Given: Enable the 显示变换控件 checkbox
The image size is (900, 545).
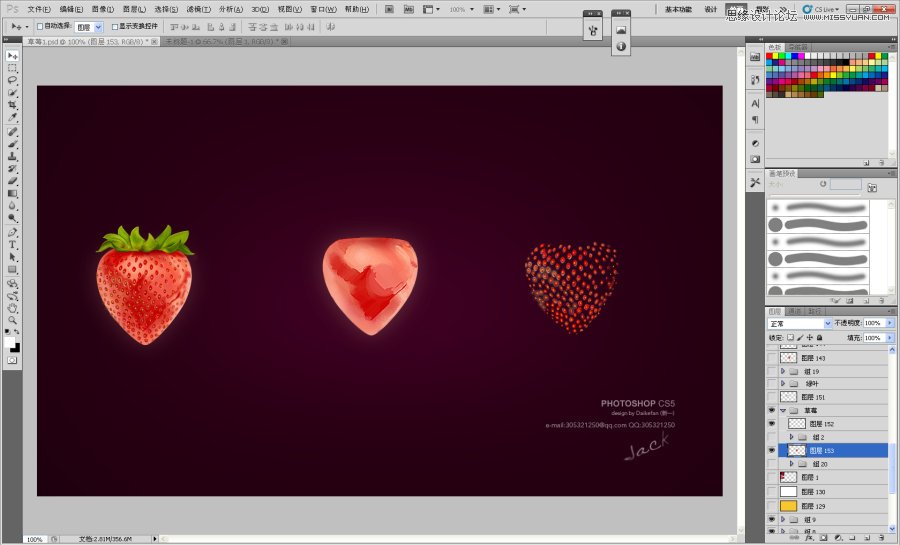Looking at the screenshot, I should [x=115, y=26].
